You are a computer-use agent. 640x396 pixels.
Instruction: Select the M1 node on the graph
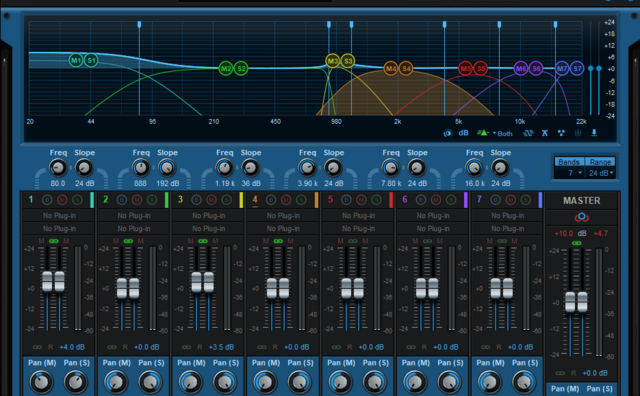[76, 60]
